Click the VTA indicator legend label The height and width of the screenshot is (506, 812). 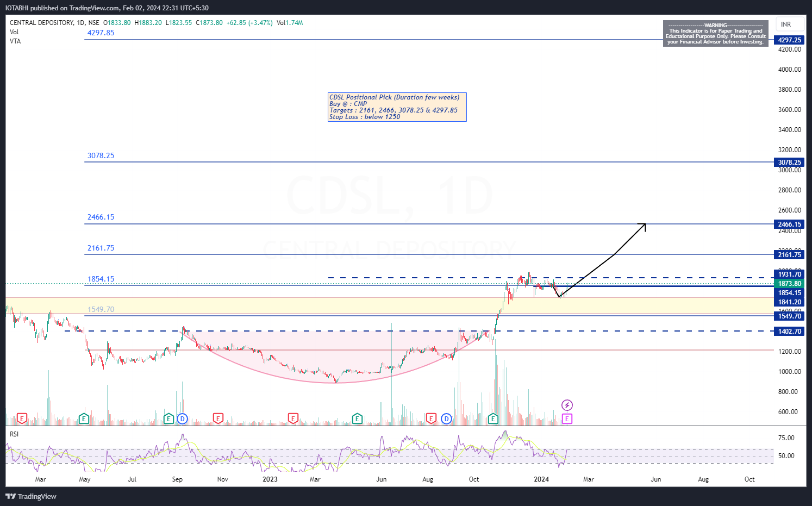tap(15, 41)
